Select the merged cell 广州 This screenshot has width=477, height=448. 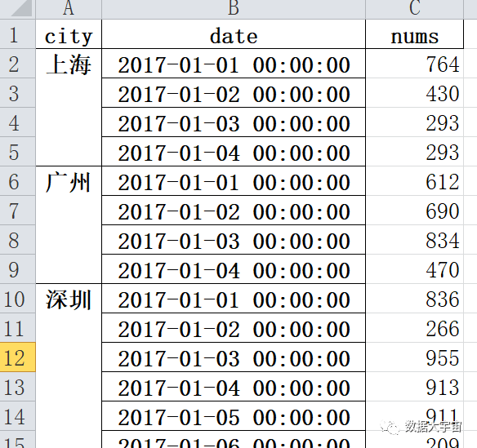tap(69, 225)
